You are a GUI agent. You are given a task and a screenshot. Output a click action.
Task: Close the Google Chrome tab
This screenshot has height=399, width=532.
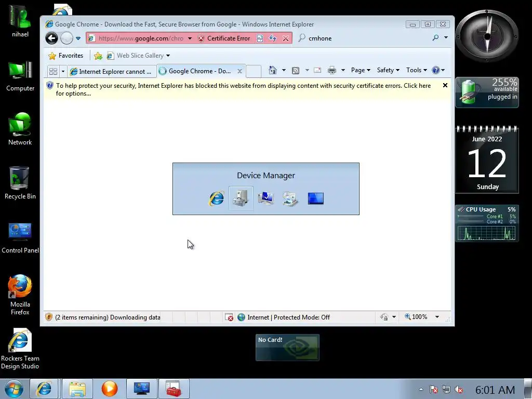pos(240,71)
